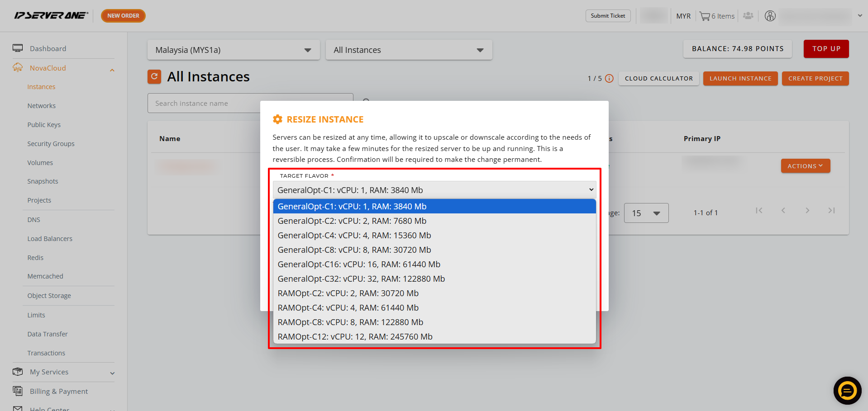Go to the first page of results
This screenshot has height=411, width=868.
coord(759,210)
